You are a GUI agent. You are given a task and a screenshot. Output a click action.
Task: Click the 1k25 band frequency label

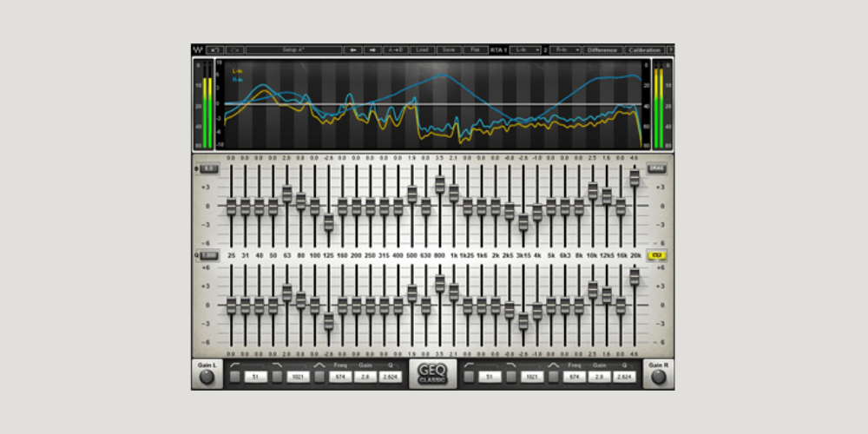point(468,256)
